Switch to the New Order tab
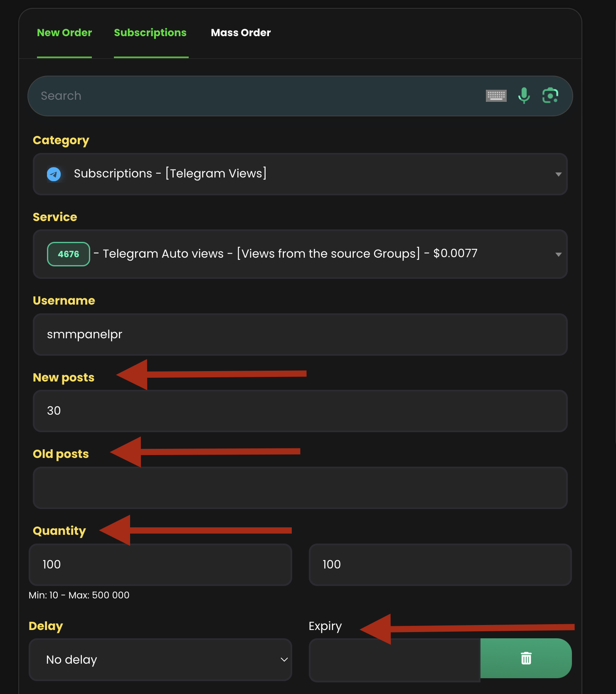This screenshot has height=694, width=616. click(x=64, y=33)
